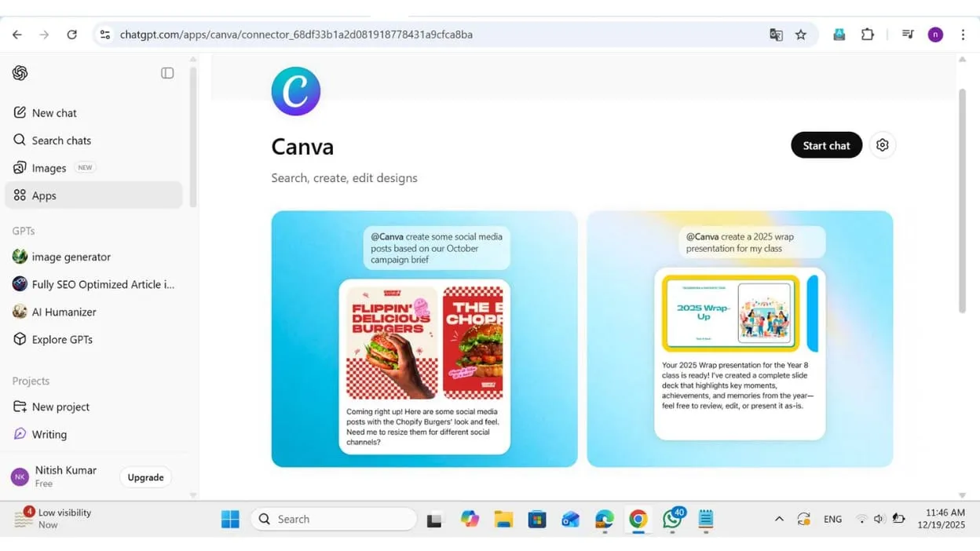Open Canva app settings gear
The width and height of the screenshot is (980, 551).
883,145
